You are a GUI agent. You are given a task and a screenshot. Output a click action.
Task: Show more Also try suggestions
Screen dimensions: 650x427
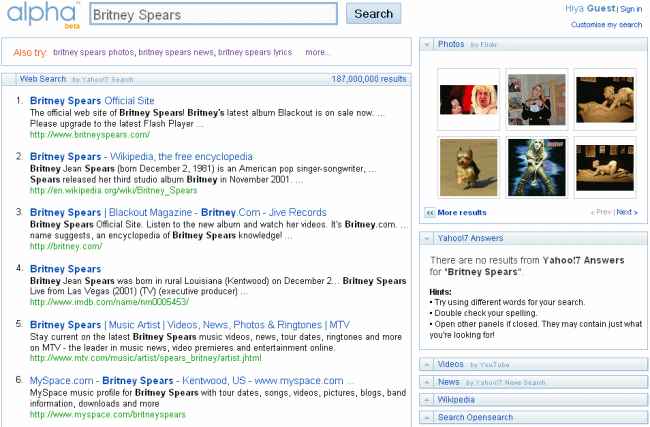tap(318, 52)
